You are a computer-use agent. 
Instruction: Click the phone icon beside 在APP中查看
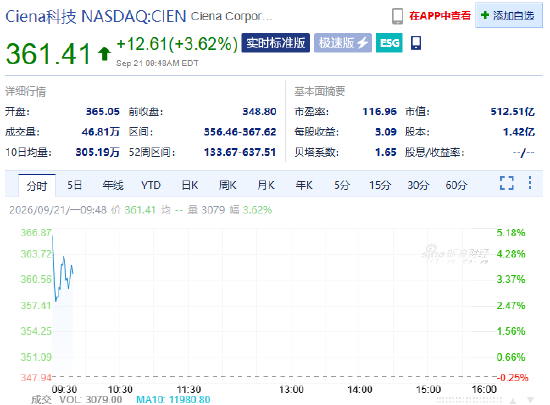click(x=397, y=16)
